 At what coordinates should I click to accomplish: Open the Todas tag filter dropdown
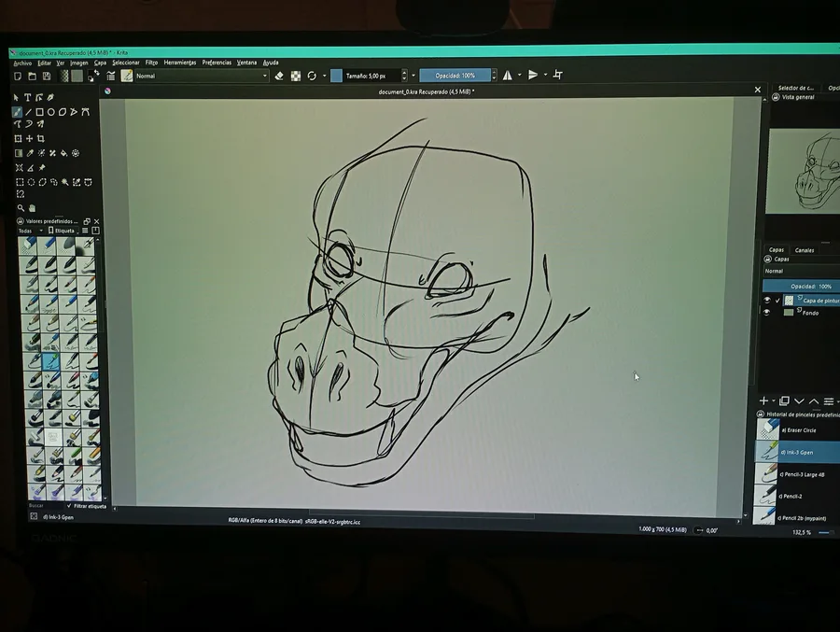tap(31, 231)
